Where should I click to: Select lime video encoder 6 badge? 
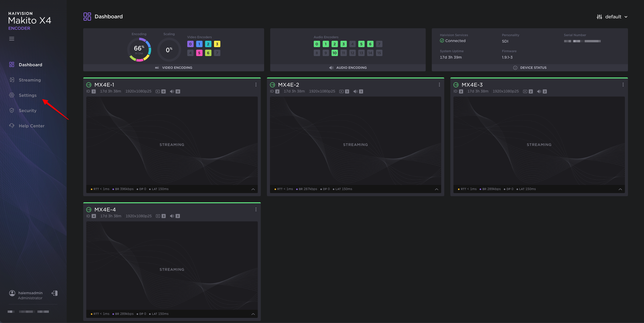[208, 53]
